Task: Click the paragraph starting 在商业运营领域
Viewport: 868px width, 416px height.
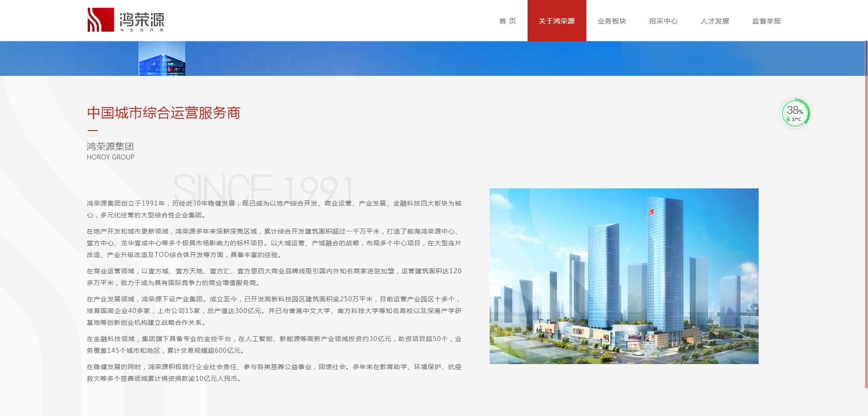Action: coord(274,277)
